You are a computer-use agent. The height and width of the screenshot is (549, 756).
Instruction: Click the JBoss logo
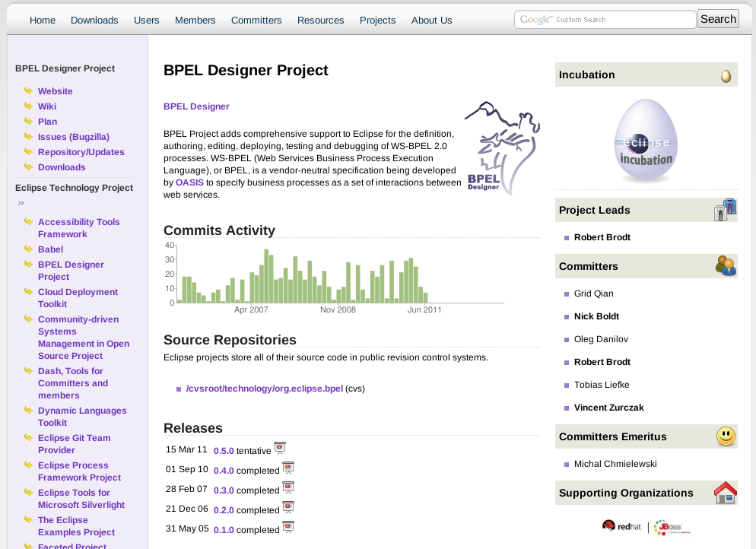672,527
